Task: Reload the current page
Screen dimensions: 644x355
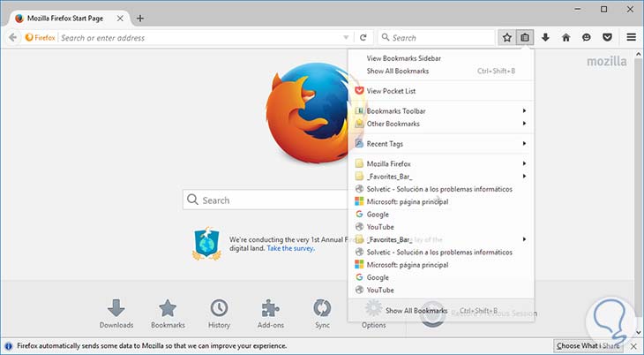Action: tap(363, 37)
